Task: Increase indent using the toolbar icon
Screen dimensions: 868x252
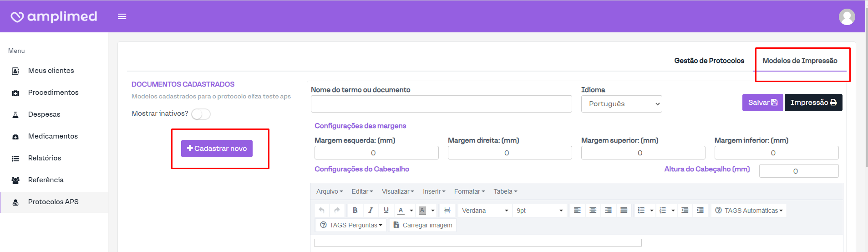Action: click(x=700, y=210)
